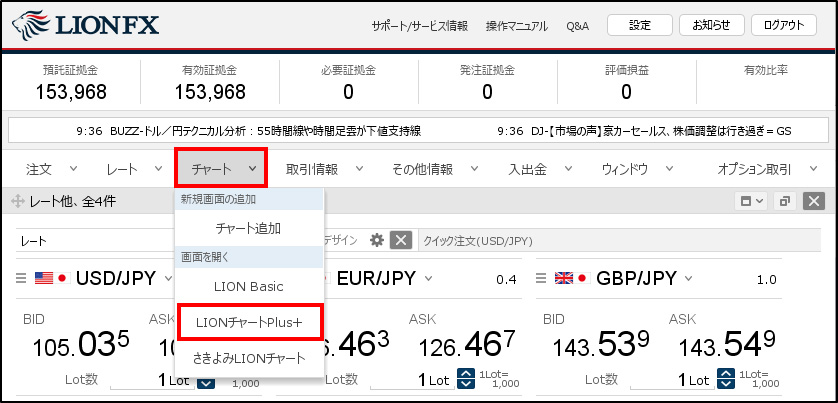This screenshot has height=403, width=838.
Task: Click the 有効証拠金 value 153,968
Action: click(210, 92)
